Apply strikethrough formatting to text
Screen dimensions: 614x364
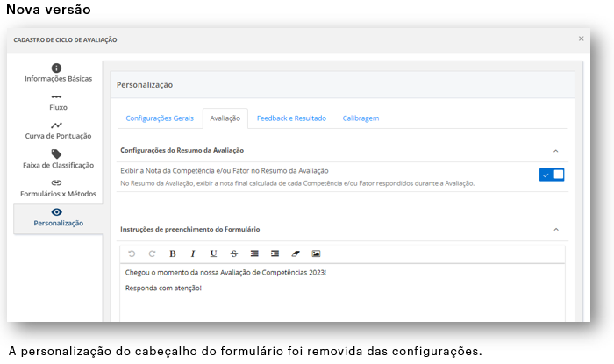point(234,253)
